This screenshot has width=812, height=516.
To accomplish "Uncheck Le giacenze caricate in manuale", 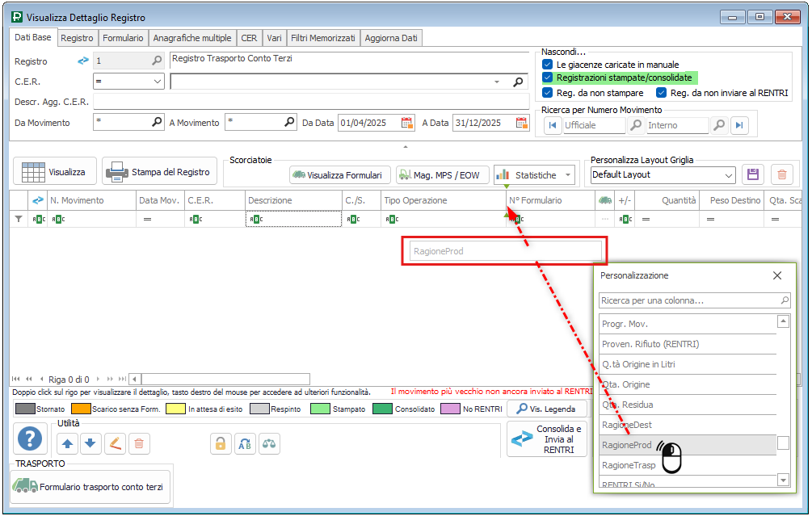I will 548,65.
